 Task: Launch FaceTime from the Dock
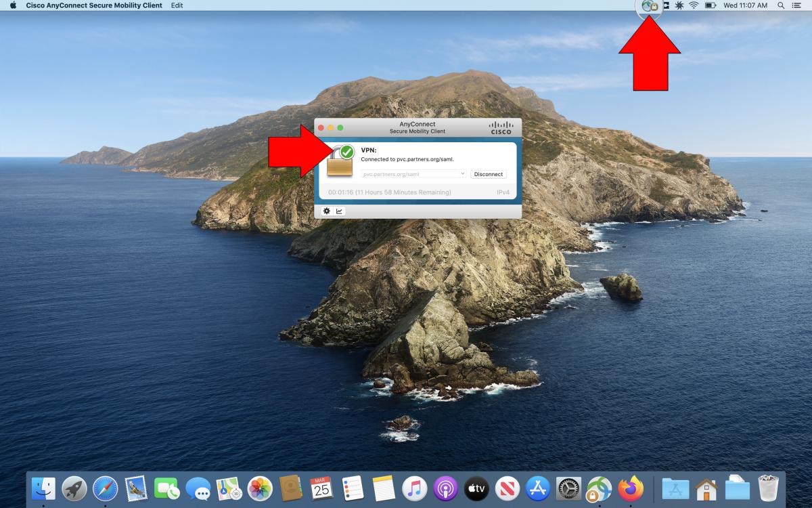[166, 488]
